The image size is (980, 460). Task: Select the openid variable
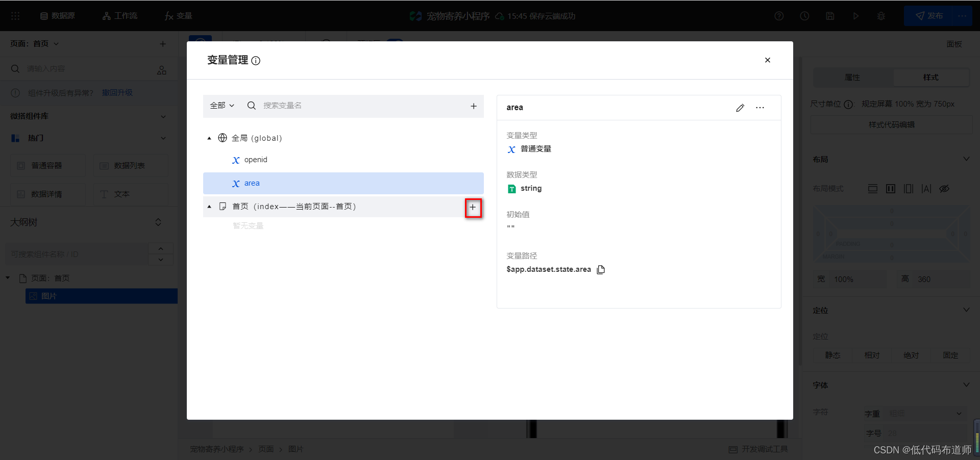[x=255, y=160]
